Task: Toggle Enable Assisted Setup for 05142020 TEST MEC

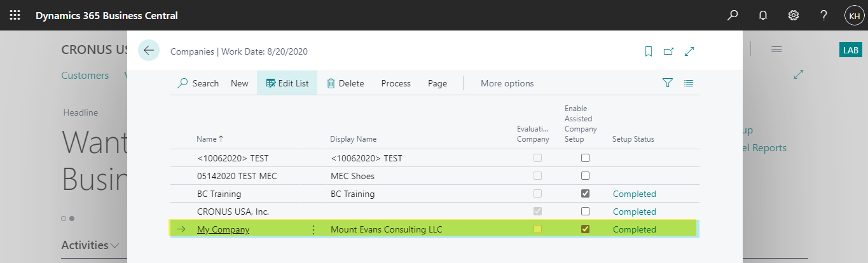Action: point(586,176)
